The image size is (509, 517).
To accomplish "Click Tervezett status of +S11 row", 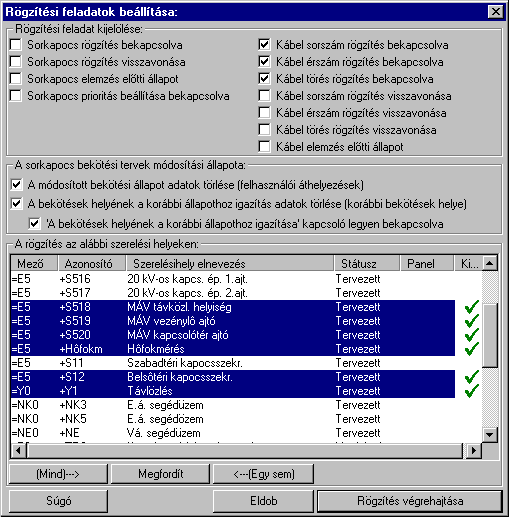I will [358, 363].
